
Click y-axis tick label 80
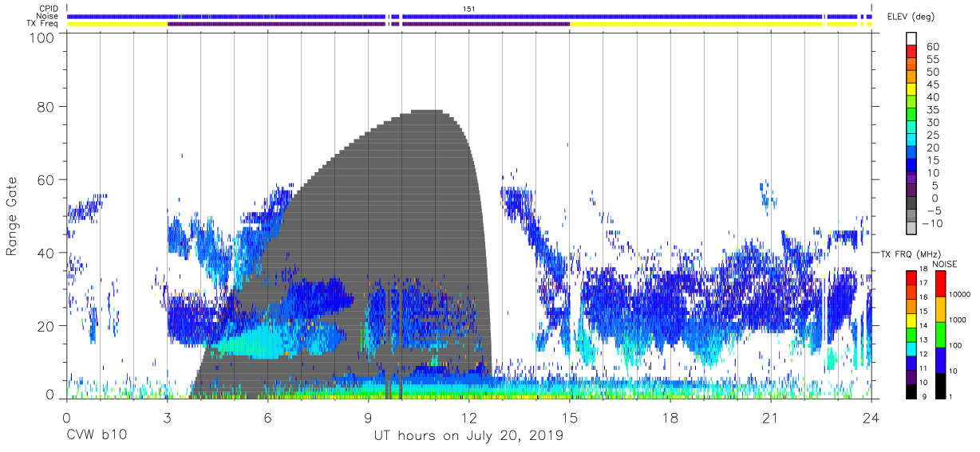pos(45,106)
